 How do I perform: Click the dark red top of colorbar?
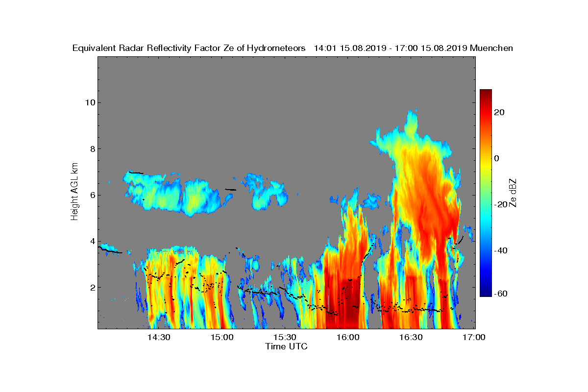pyautogui.click(x=486, y=93)
